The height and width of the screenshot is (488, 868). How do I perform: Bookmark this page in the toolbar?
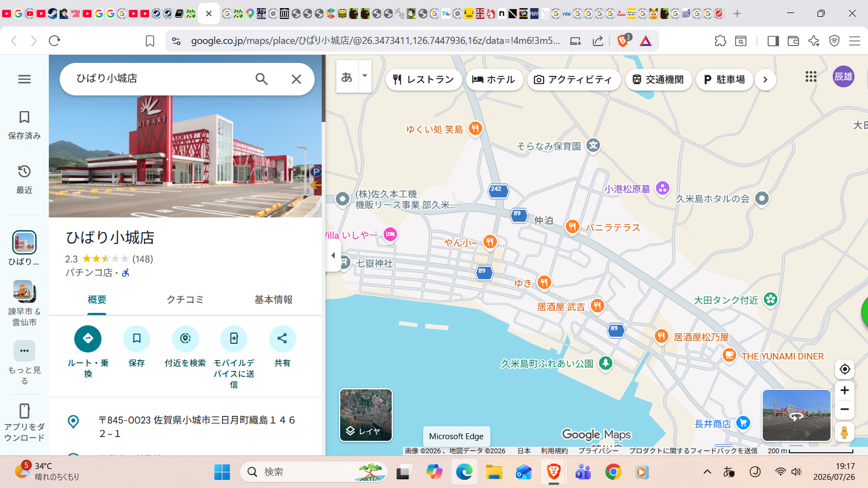150,41
